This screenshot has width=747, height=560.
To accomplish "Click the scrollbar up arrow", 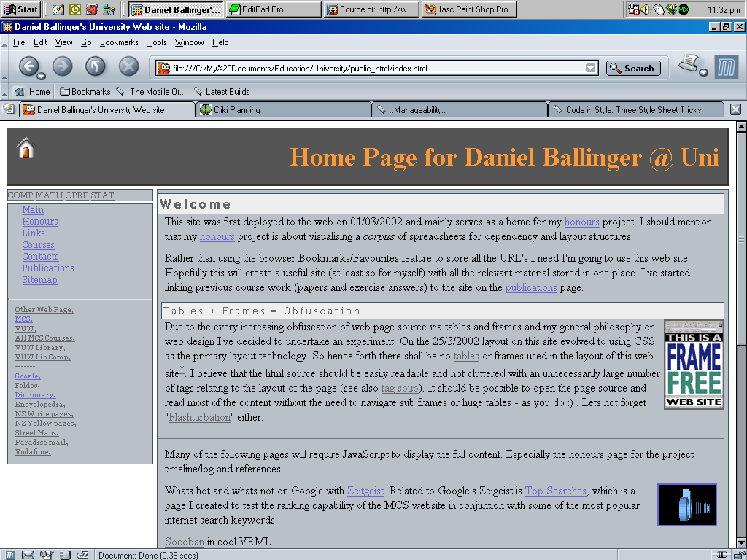I will 741,127.
